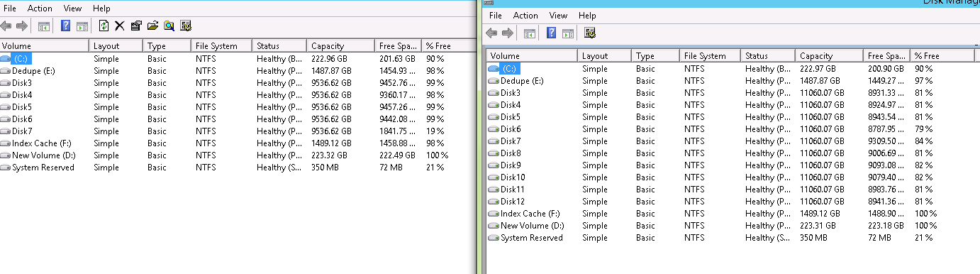This screenshot has height=274, width=980.
Task: Click Show/Hide Console Tree icon in right window
Action: pos(529,33)
